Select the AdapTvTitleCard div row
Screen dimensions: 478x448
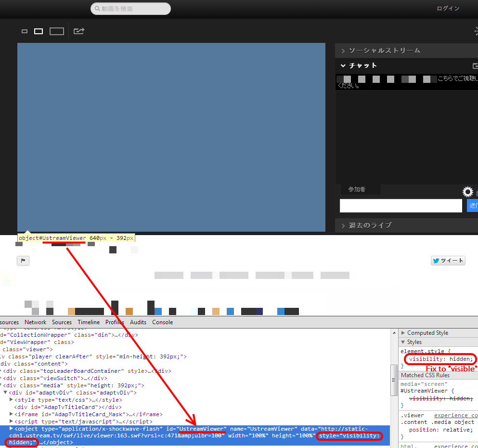click(x=68, y=407)
